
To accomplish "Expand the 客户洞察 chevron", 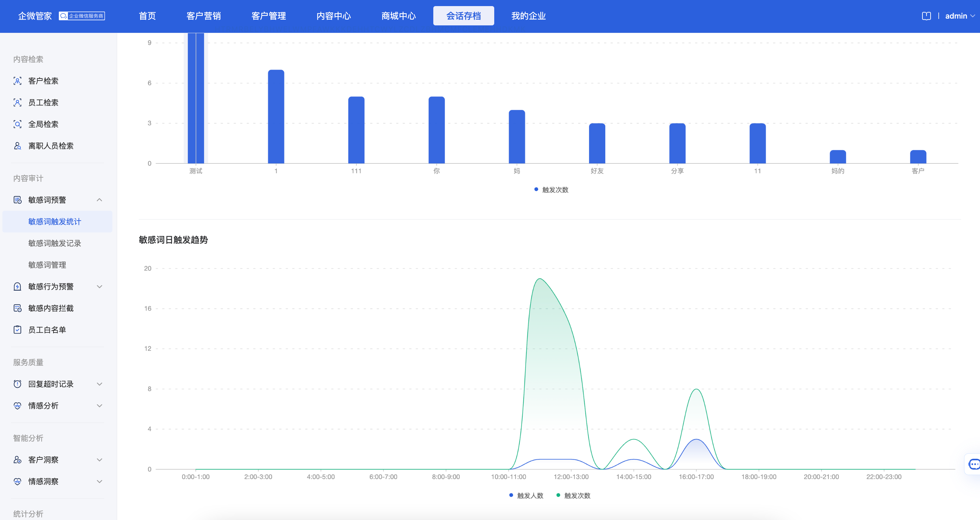I will point(99,460).
